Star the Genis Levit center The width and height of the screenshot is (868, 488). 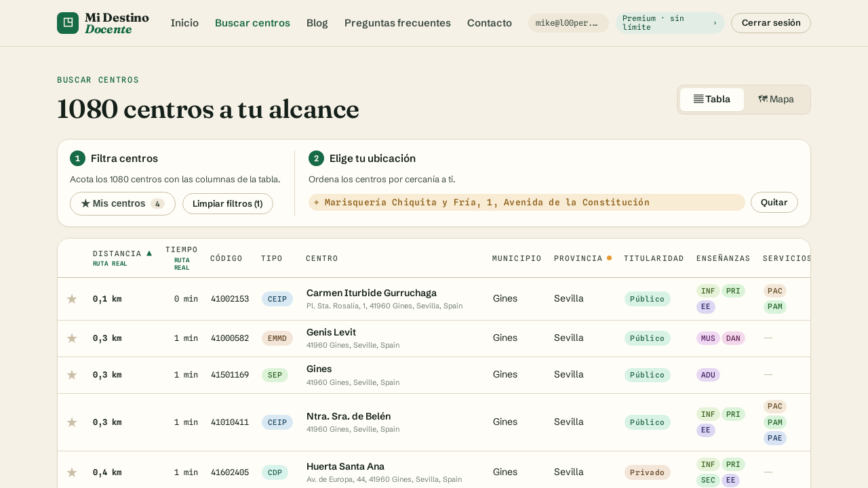point(72,338)
